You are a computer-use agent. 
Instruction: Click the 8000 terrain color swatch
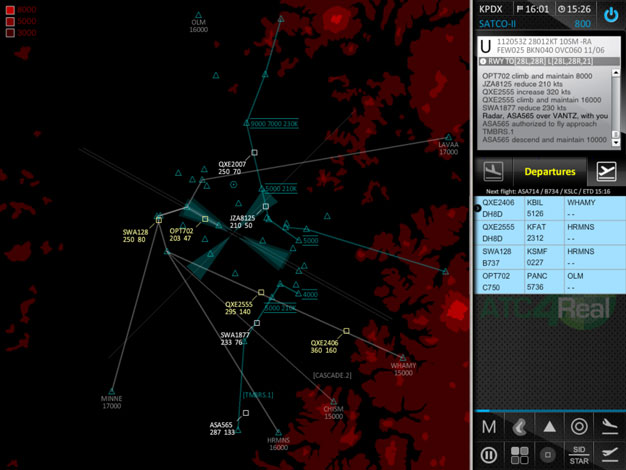coord(10,10)
